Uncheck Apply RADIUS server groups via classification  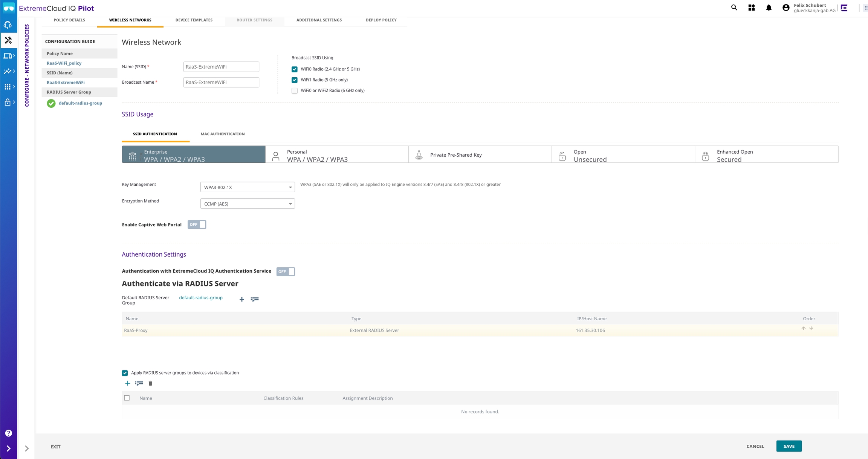(125, 373)
